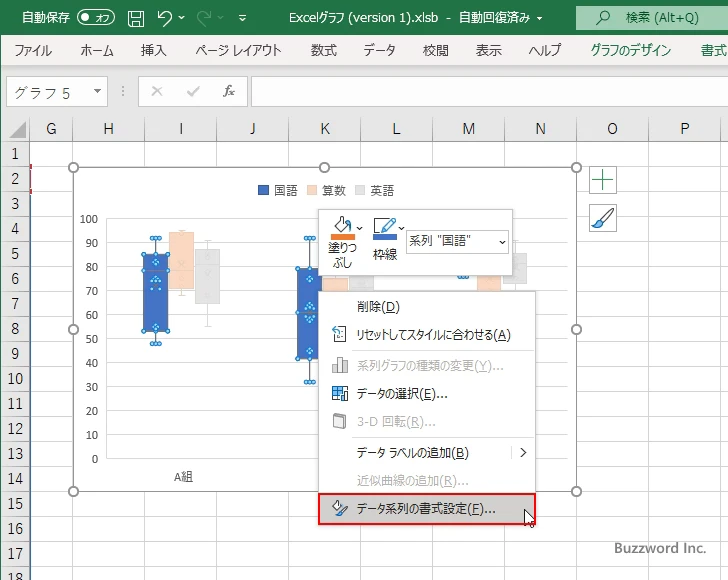Screen dimensions: 728x580
Task: Open the 自動回復済み title dropdown arrow
Action: coord(540,18)
